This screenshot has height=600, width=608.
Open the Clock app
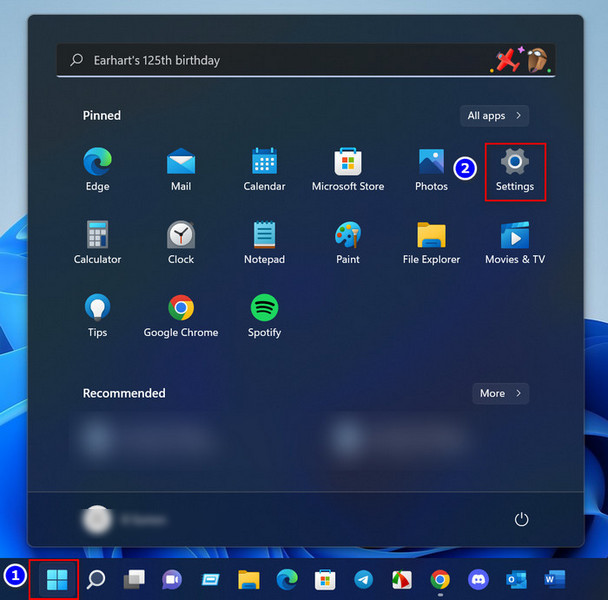point(181,242)
